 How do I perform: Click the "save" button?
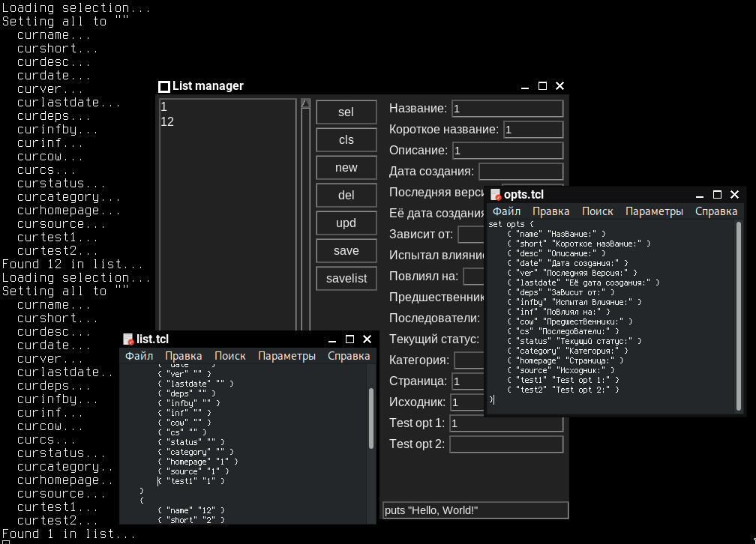pos(346,250)
